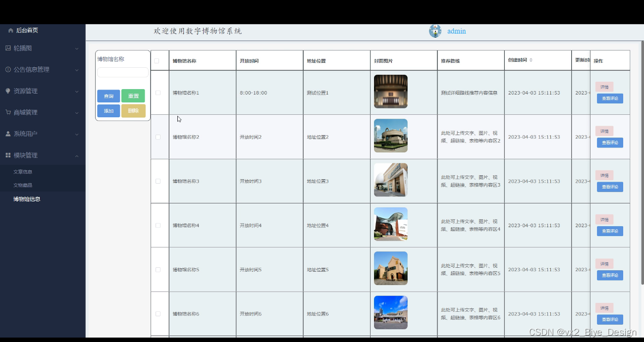Click the cart icon next to 商城管理
Image resolution: width=644 pixels, height=342 pixels.
pos(8,112)
